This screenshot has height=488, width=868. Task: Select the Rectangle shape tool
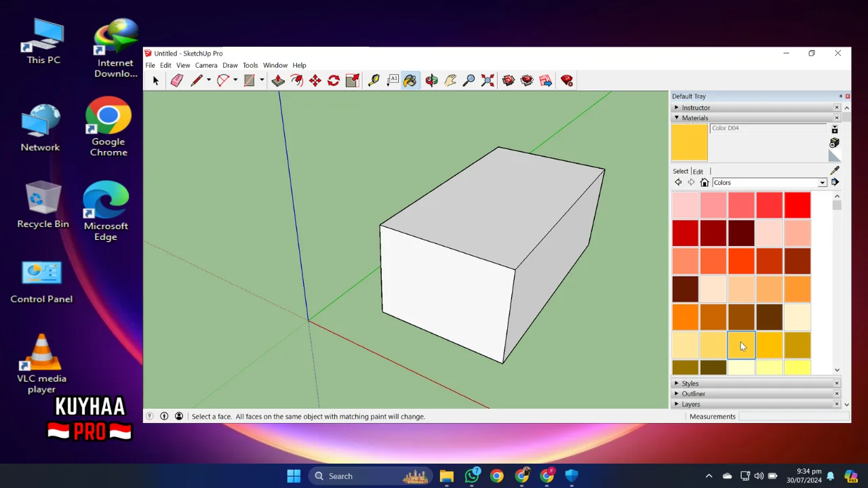(x=249, y=81)
